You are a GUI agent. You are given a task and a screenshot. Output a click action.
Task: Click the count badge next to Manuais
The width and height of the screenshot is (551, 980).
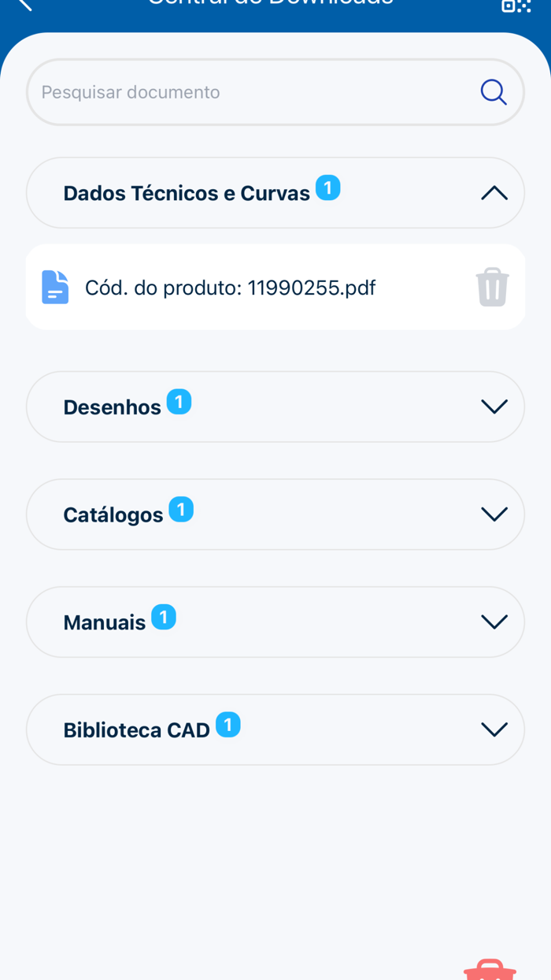coord(164,616)
